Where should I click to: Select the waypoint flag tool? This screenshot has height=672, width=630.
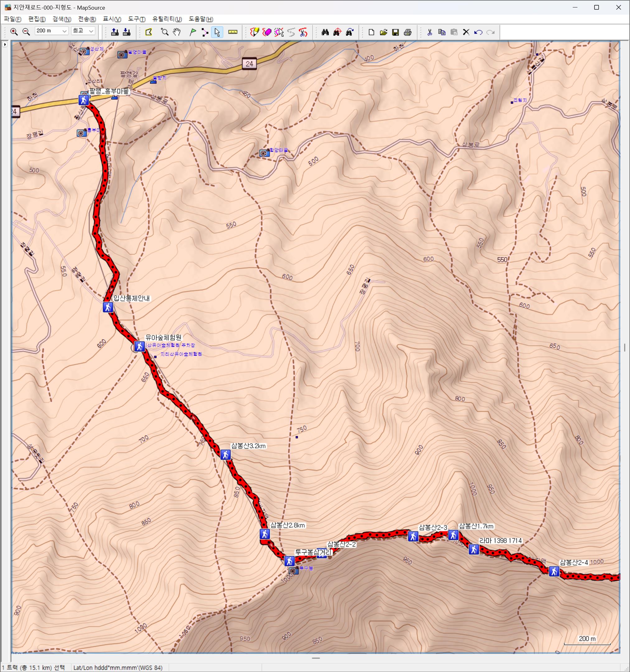click(193, 32)
